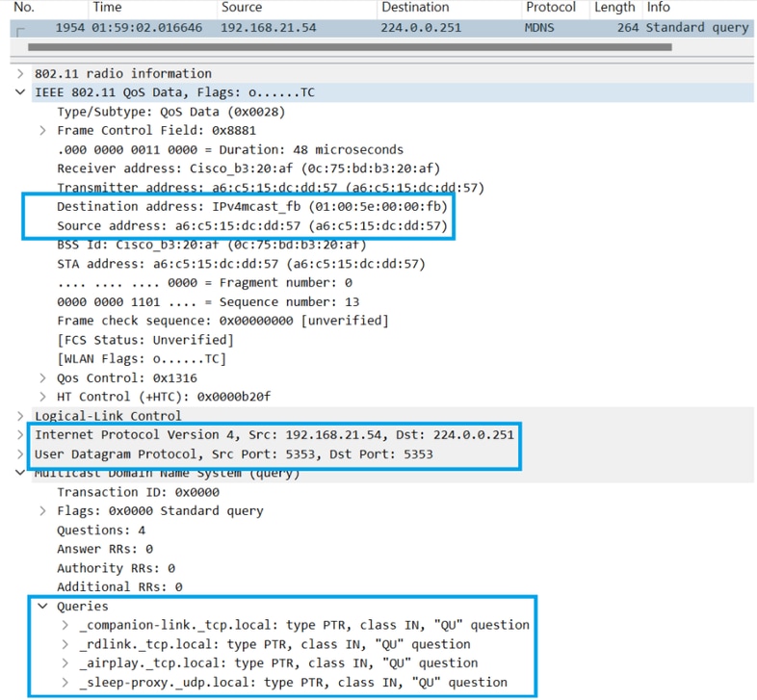Select the Transmitter address row
The image size is (757, 700).
tap(271, 188)
